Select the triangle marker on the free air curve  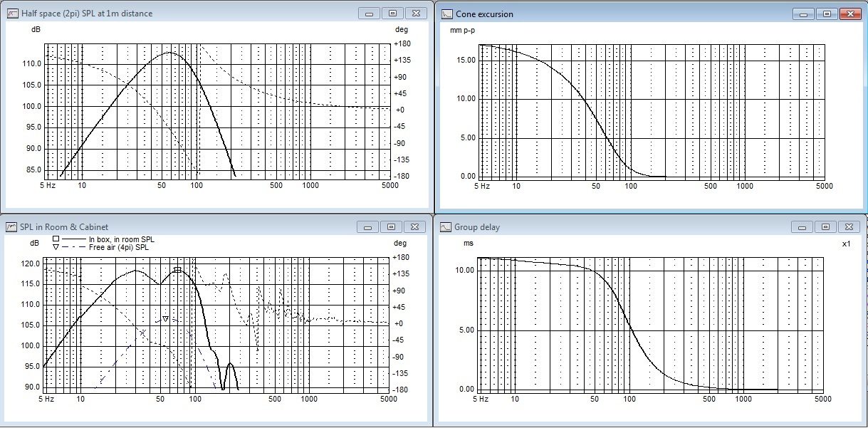pos(165,319)
